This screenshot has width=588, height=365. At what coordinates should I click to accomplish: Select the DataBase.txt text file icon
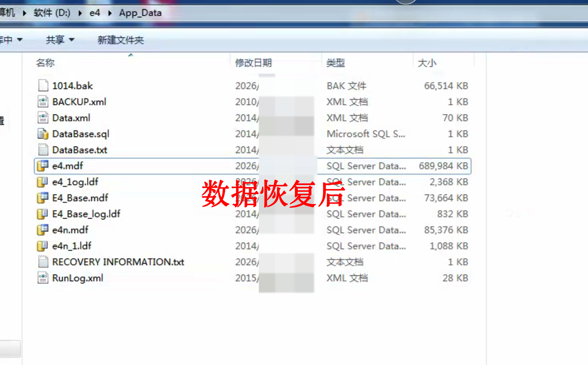coord(43,150)
